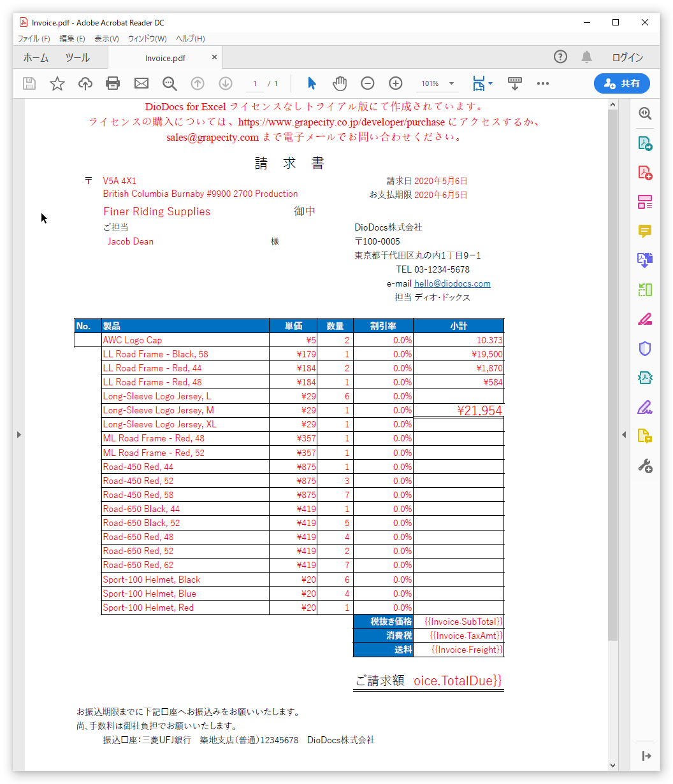This screenshot has height=784, width=673.
Task: Click the AWC Logo Cap product cell
Action: pos(185,340)
